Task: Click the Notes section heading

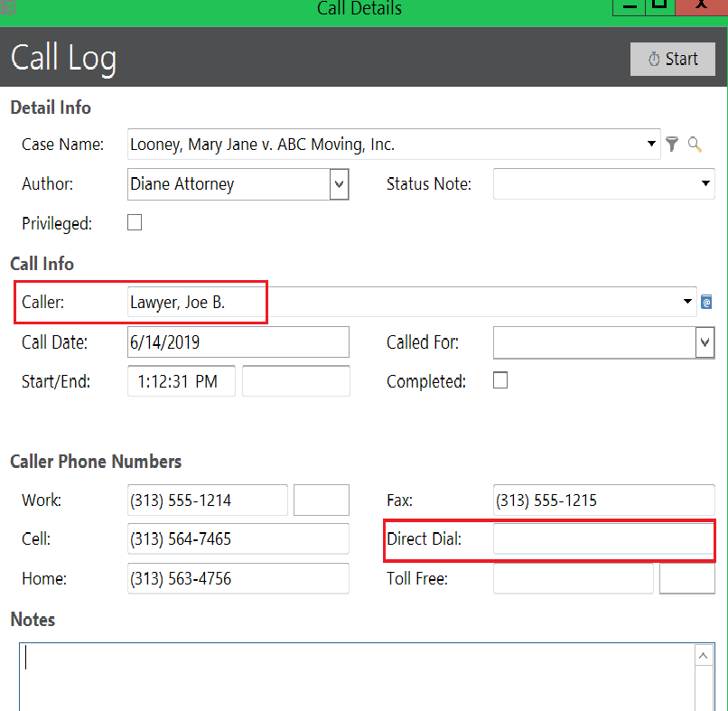Action: [x=33, y=620]
